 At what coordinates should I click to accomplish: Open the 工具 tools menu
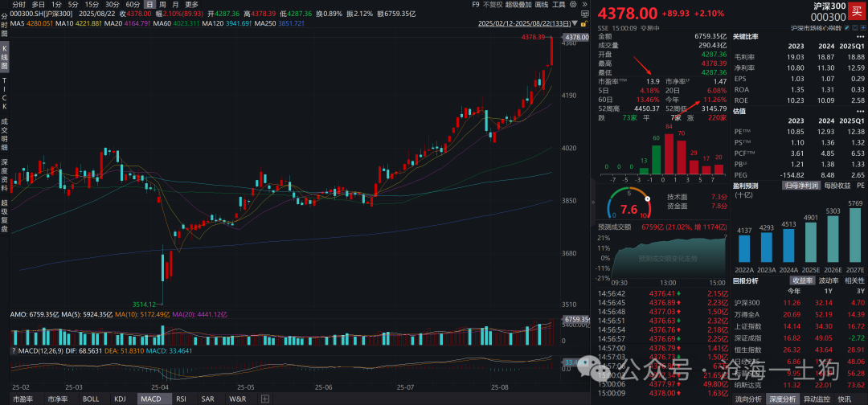pos(559,4)
